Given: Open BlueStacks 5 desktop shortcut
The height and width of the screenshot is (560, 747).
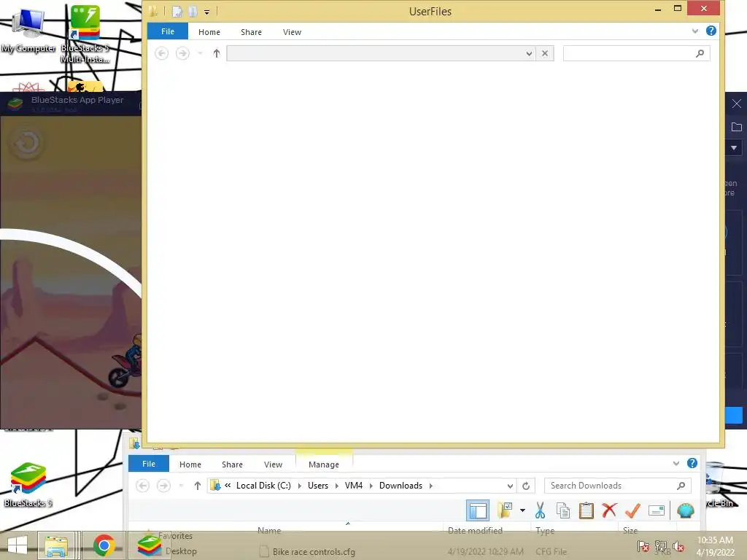Looking at the screenshot, I should [x=28, y=485].
